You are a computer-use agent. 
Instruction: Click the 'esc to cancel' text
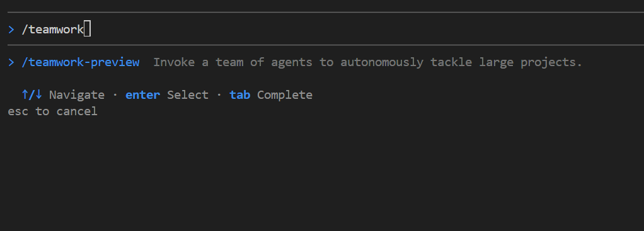click(52, 111)
